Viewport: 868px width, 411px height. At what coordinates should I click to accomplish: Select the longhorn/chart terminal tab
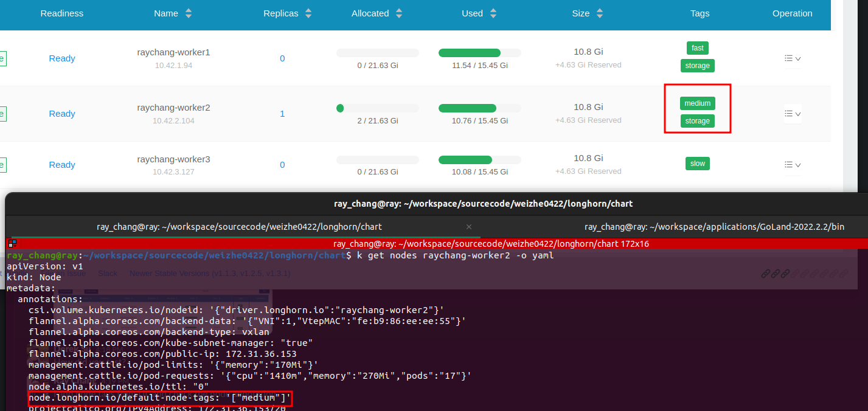tap(239, 226)
